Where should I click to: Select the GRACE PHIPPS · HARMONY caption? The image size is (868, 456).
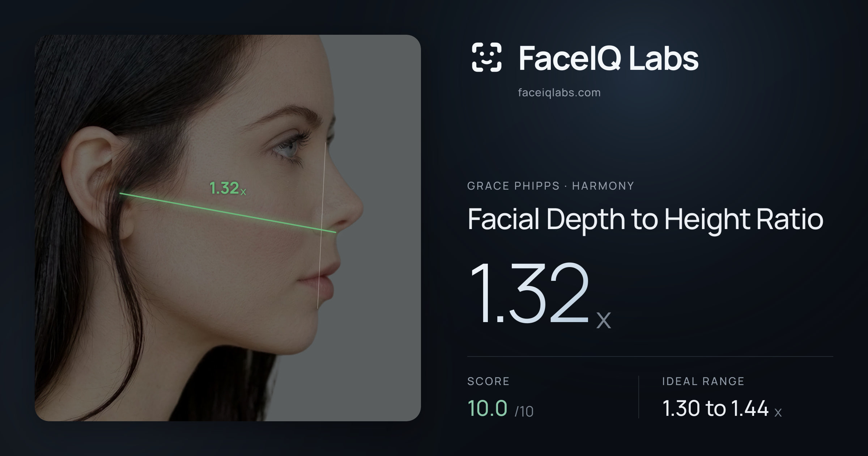point(550,186)
